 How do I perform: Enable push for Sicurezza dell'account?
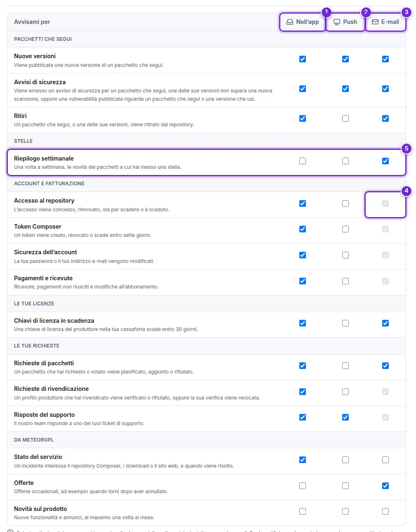click(345, 255)
